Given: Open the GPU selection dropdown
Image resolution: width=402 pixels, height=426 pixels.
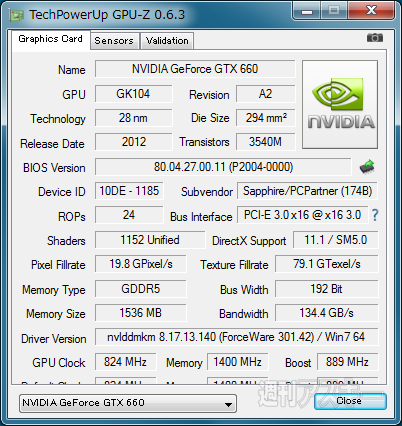Looking at the screenshot, I should pyautogui.click(x=128, y=403).
